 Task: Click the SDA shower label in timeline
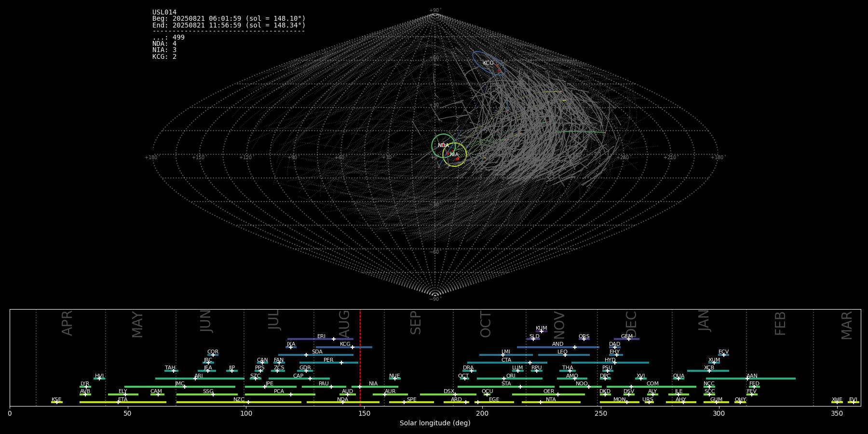(317, 352)
